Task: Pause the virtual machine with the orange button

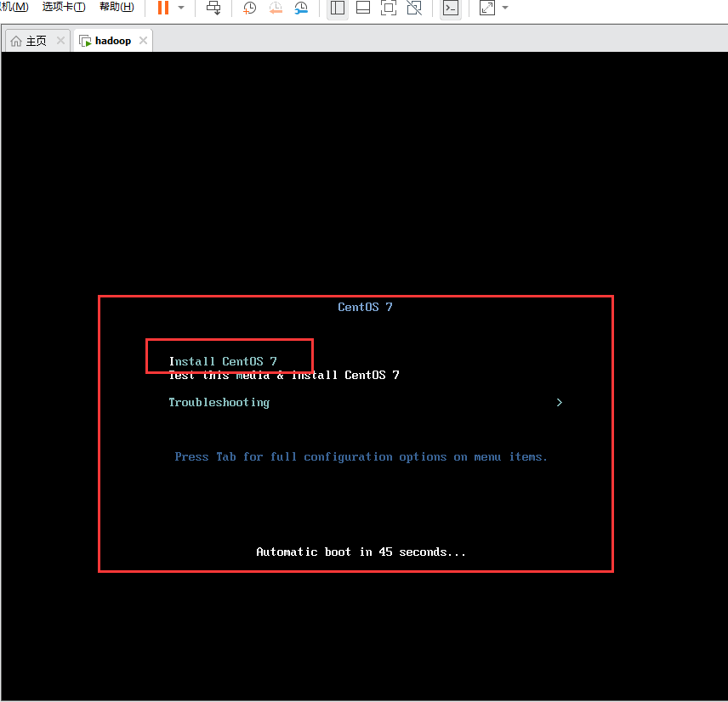Action: pyautogui.click(x=163, y=8)
